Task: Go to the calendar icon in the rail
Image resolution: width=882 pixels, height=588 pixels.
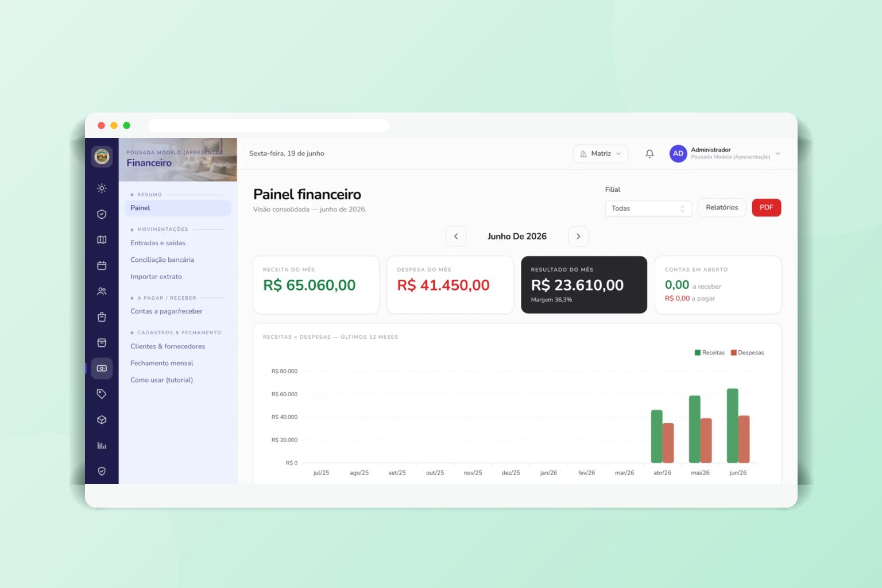Action: [x=102, y=265]
